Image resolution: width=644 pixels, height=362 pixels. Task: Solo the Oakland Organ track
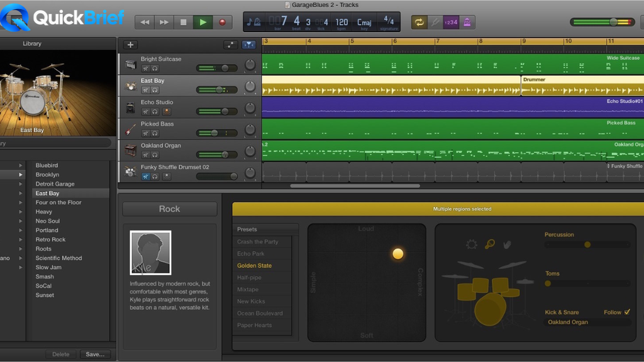[x=155, y=155]
